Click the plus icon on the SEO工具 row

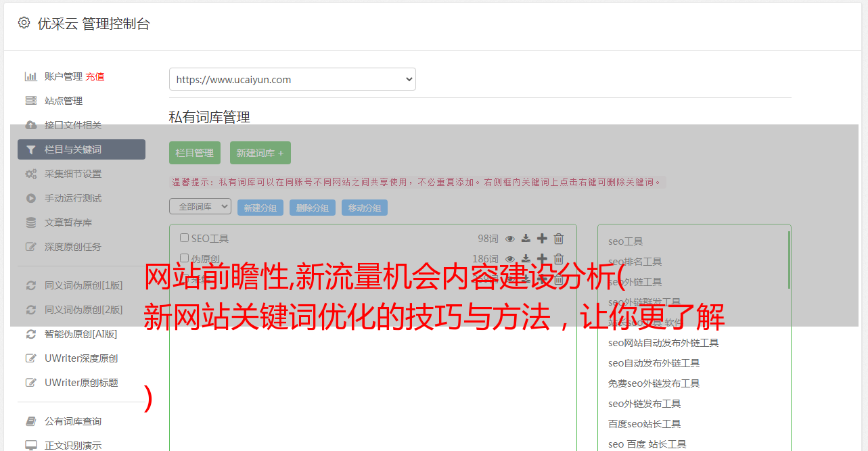pyautogui.click(x=542, y=238)
